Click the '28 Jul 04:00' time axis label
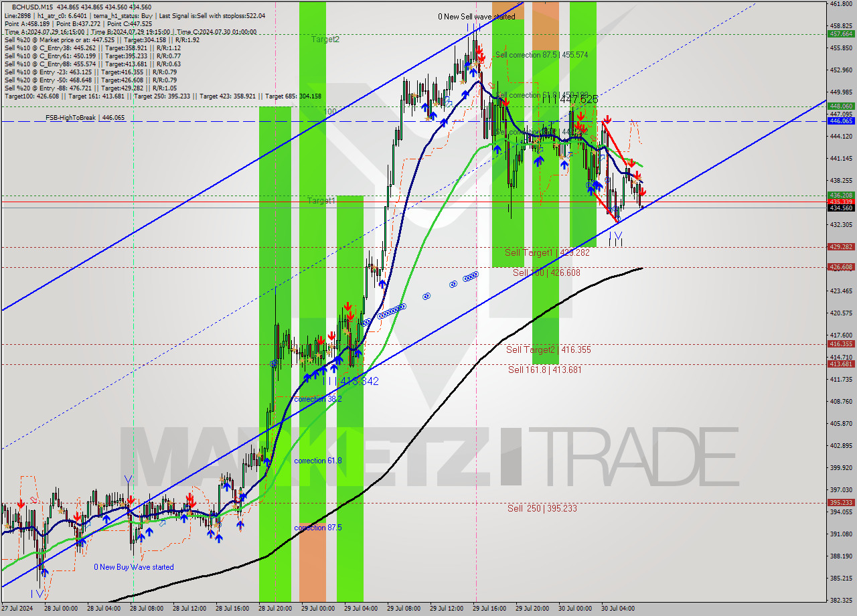The image size is (857, 616). tap(103, 609)
